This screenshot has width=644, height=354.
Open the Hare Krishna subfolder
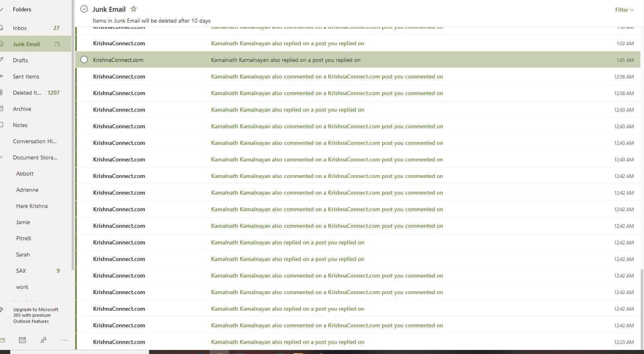tap(36, 206)
